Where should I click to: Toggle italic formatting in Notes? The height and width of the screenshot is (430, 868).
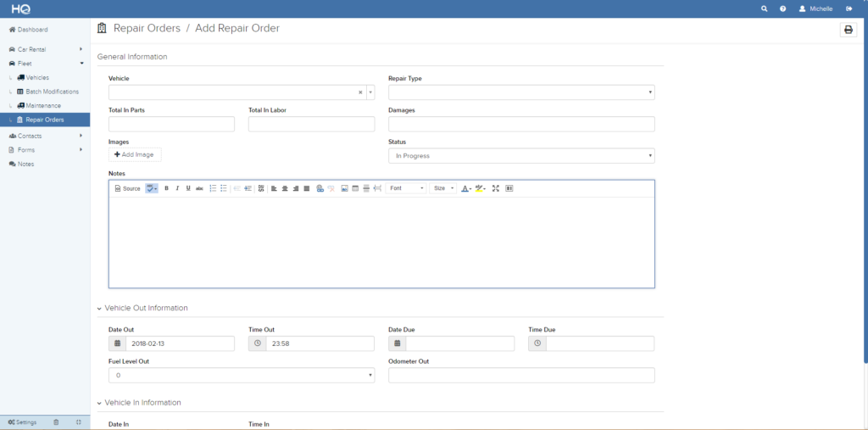click(x=177, y=188)
